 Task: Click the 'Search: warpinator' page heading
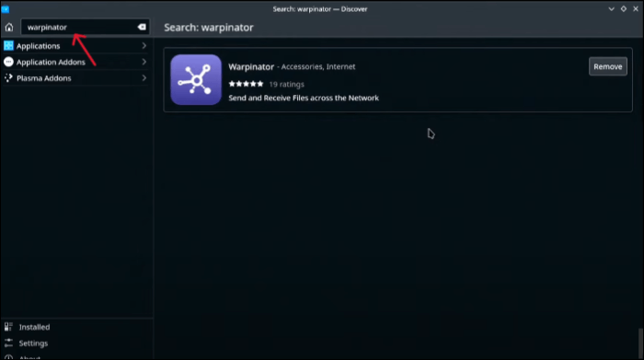(x=209, y=28)
